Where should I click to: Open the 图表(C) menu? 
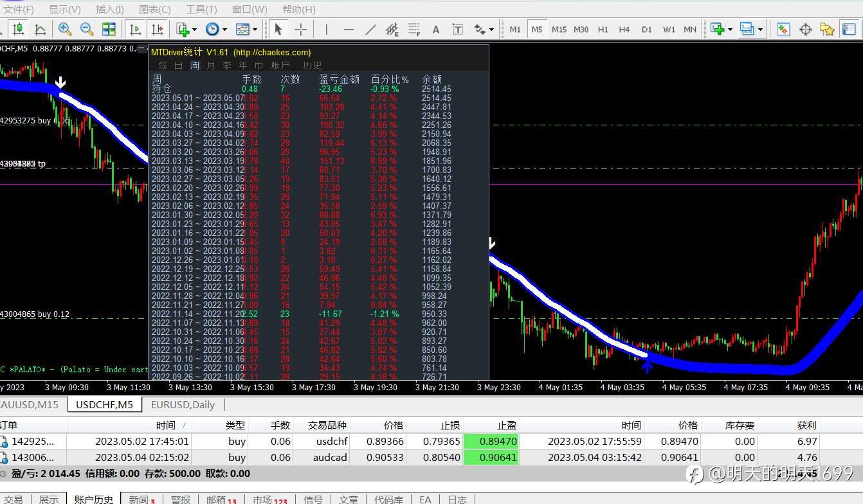click(155, 9)
